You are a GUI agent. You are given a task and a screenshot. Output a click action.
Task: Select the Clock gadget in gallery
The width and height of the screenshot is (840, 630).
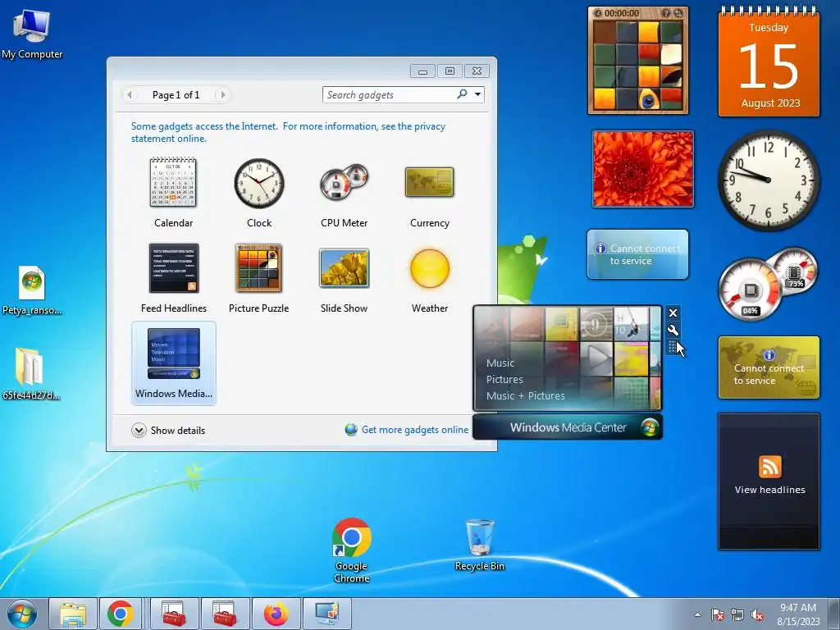coord(258,193)
